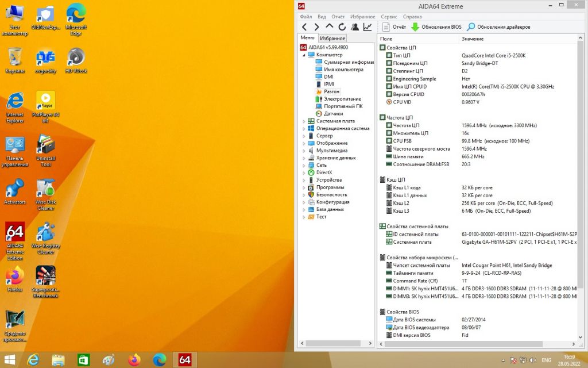Click the Значение column header

tap(519, 39)
